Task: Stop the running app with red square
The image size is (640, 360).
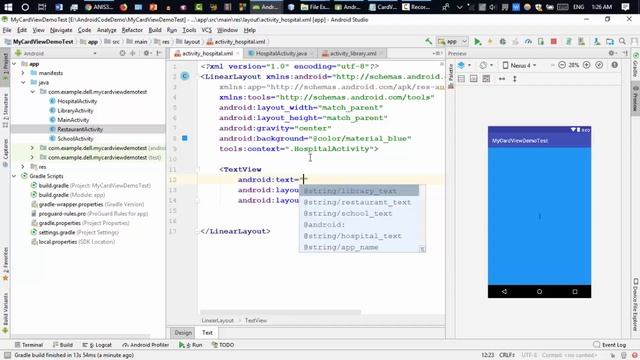Action: (553, 41)
